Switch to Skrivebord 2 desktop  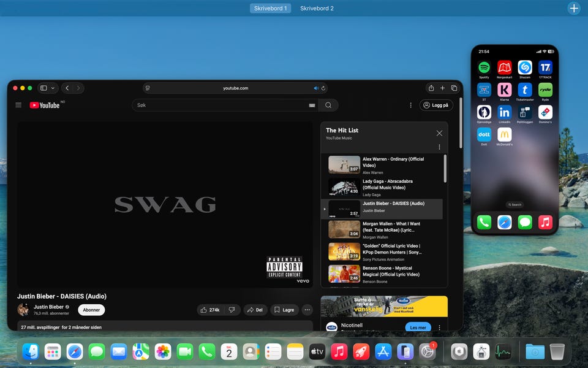317,9
